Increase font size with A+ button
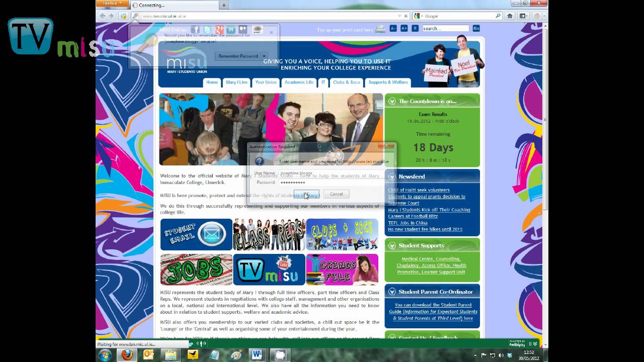Screen dimensions: 644x362 [404, 29]
